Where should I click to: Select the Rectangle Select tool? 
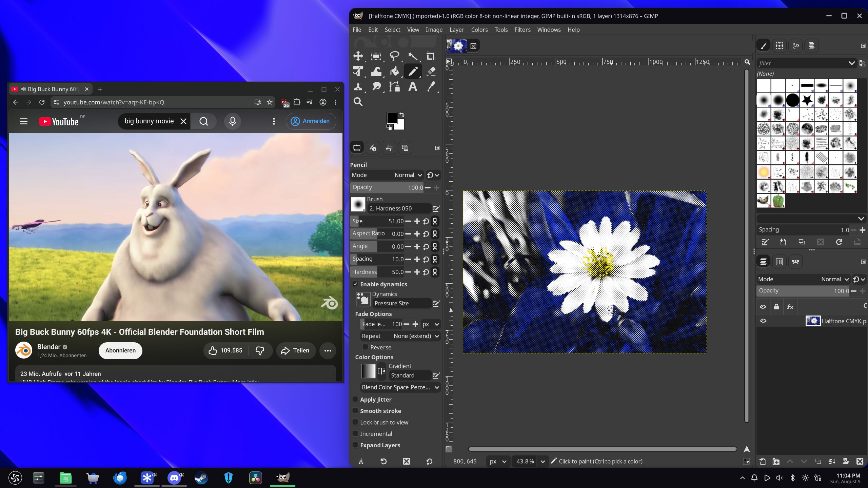click(x=376, y=56)
